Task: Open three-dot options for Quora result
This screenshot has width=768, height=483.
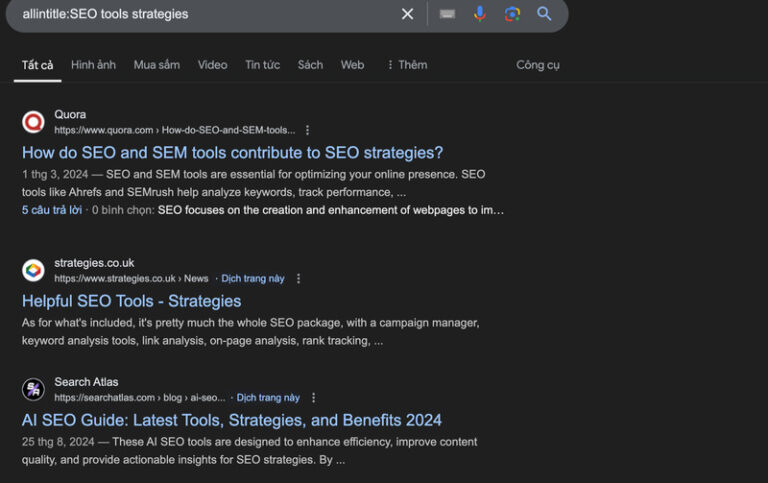Action: click(308, 130)
